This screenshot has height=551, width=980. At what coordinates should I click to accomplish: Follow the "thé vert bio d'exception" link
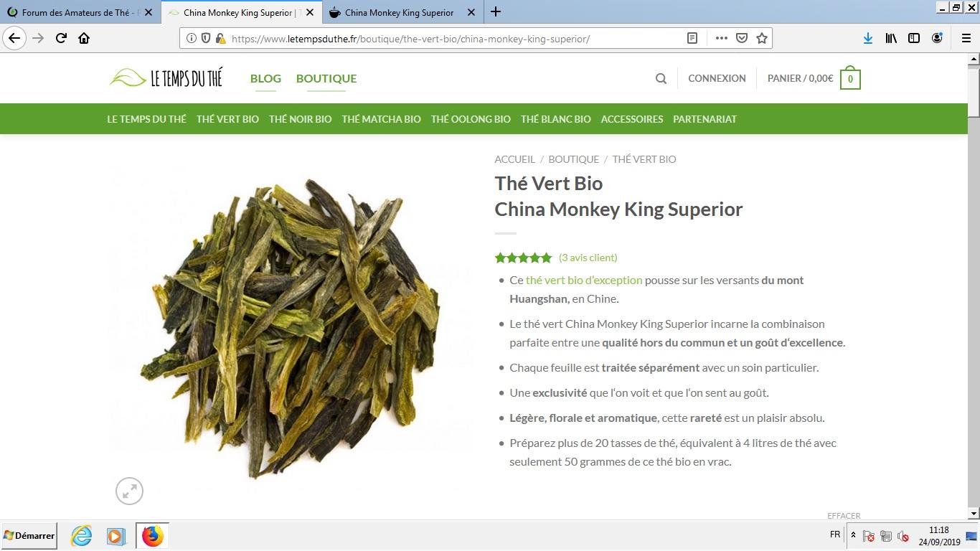tap(584, 280)
